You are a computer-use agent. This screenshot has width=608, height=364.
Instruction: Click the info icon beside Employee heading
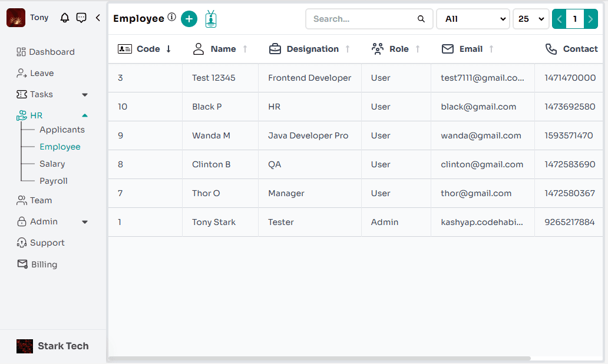pyautogui.click(x=171, y=18)
